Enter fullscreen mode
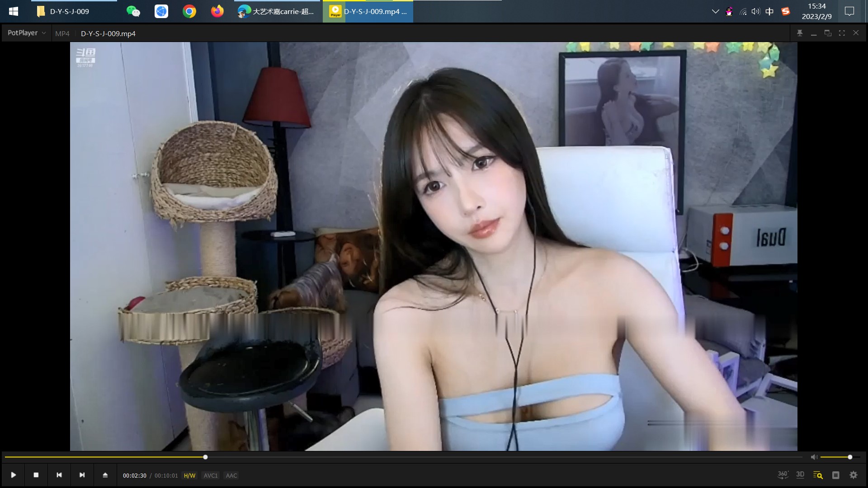 (842, 33)
